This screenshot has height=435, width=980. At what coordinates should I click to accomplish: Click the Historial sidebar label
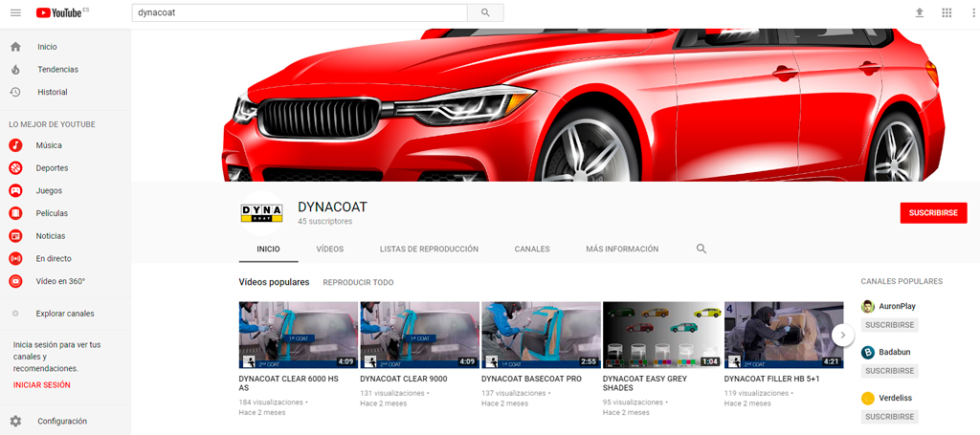(x=53, y=92)
